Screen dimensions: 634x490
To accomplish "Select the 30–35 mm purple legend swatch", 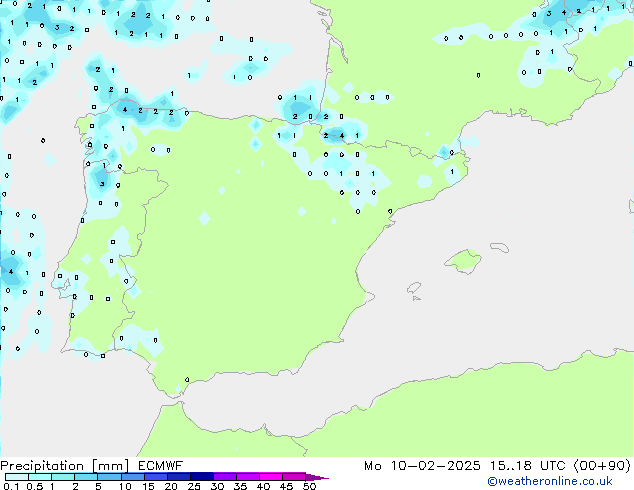I will tap(224, 477).
